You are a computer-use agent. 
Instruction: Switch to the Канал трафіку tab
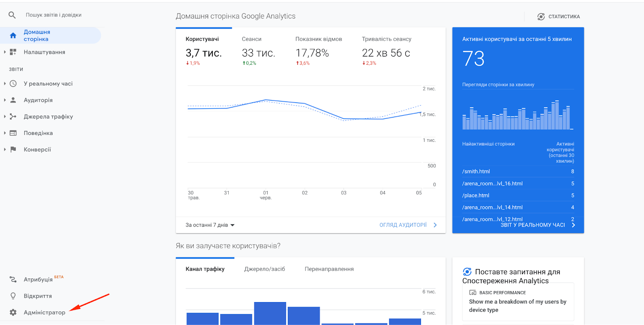(205, 269)
